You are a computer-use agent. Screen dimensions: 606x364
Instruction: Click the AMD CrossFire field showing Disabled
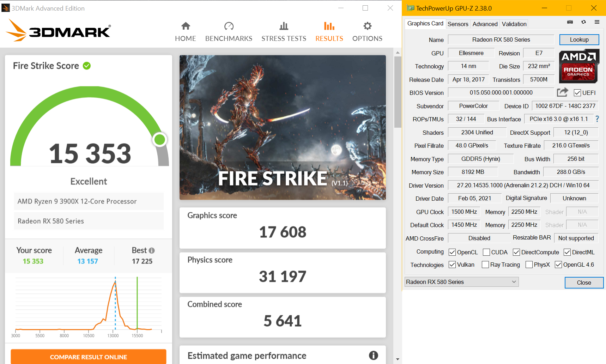pyautogui.click(x=479, y=238)
